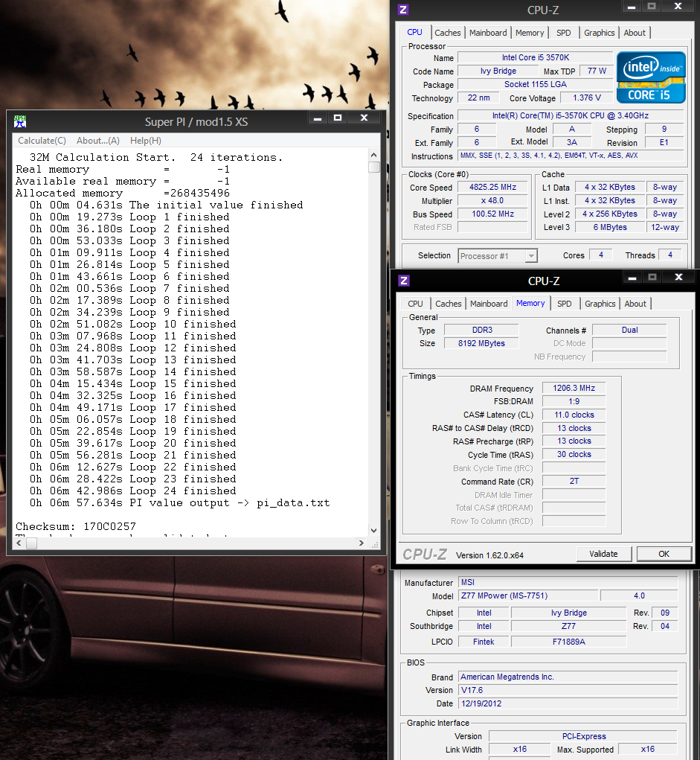Select SPD tab in CPU-Z Memory window
Viewport: 700px width, 760px height.
pos(565,304)
